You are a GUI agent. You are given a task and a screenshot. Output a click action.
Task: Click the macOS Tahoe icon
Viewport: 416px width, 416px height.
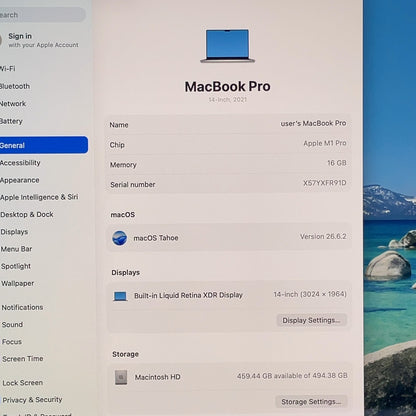(120, 238)
